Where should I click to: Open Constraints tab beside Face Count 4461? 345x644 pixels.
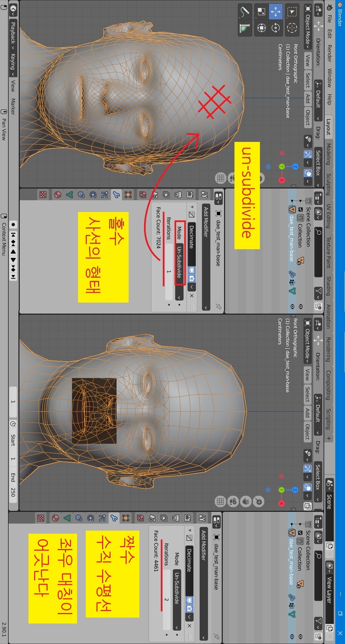click(x=79, y=518)
